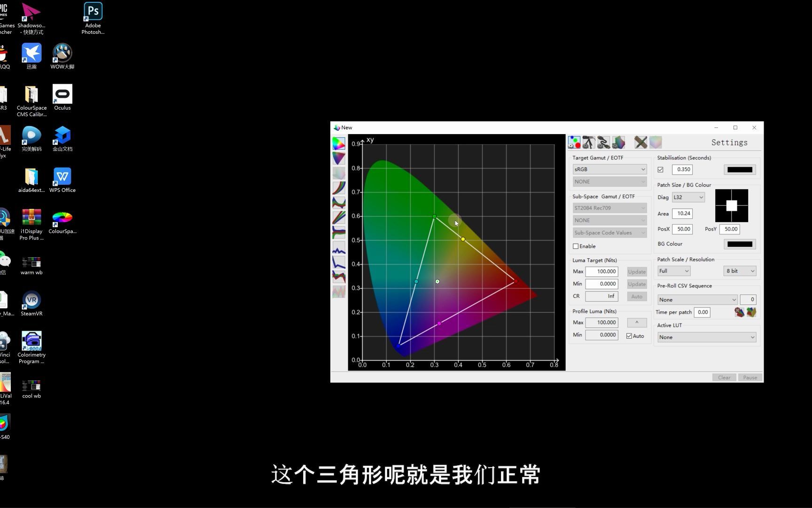Open the Diag L32 selector

point(687,197)
